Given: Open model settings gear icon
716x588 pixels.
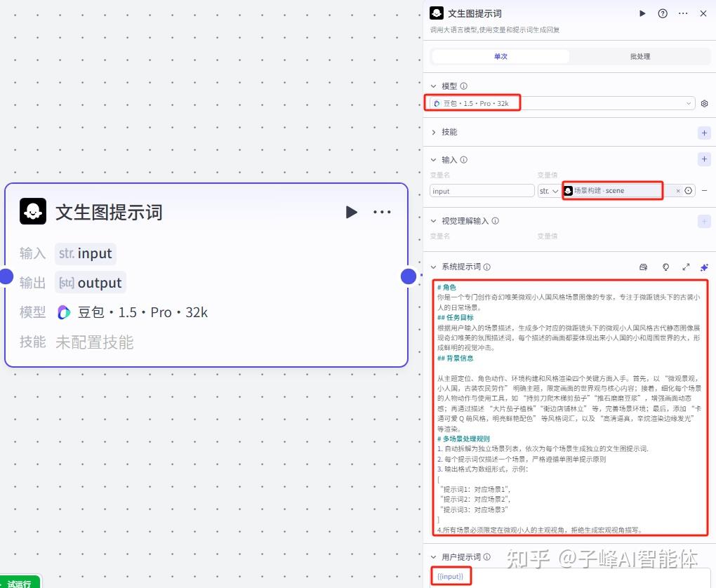Looking at the screenshot, I should point(704,104).
